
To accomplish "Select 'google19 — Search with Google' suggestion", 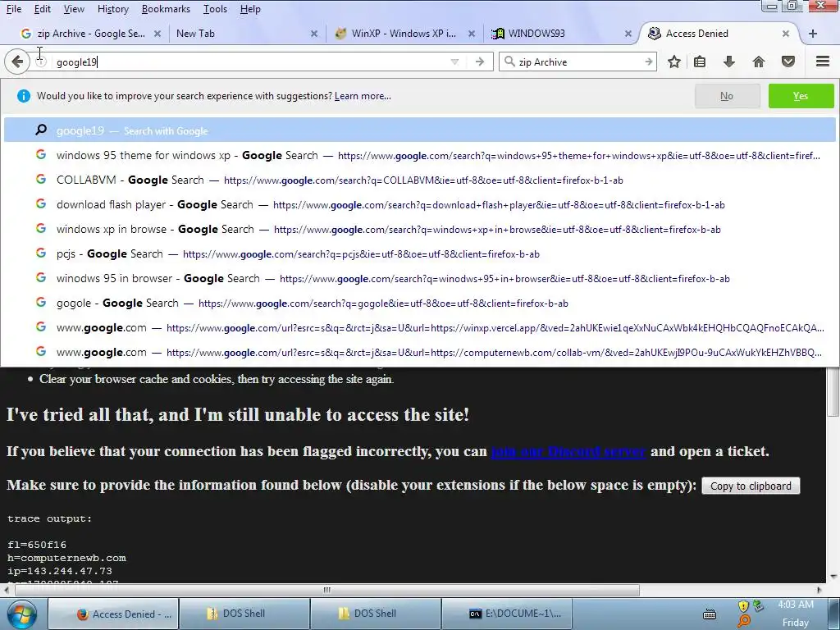I will point(419,130).
